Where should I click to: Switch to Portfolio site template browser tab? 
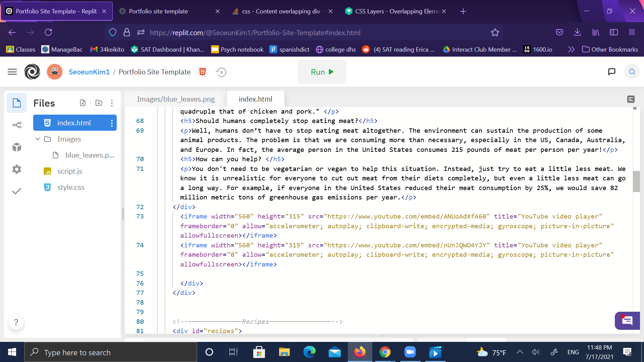coord(158,11)
